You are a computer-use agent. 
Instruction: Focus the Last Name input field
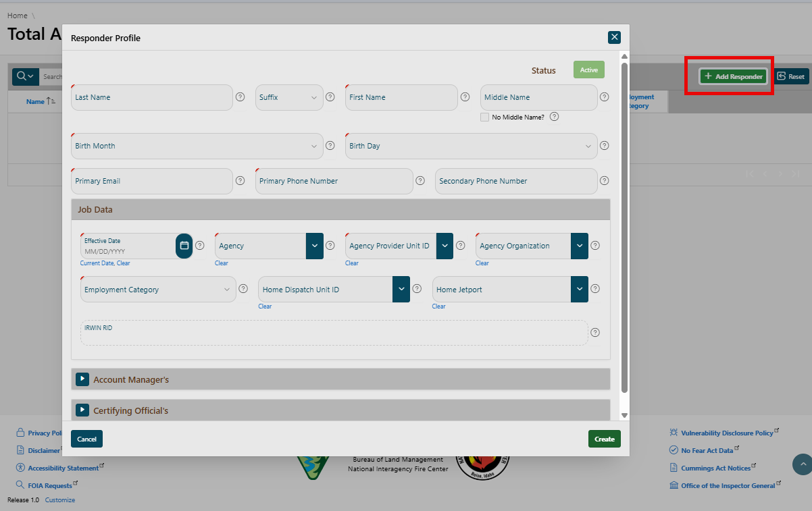coord(152,97)
